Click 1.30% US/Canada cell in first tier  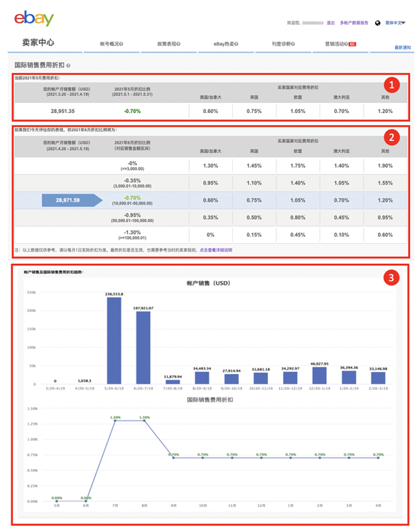(211, 166)
